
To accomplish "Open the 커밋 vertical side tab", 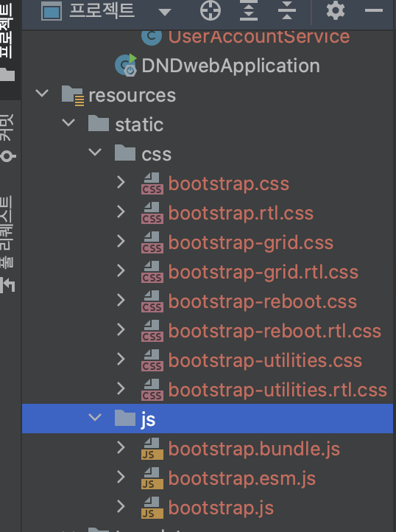I will (x=7, y=137).
